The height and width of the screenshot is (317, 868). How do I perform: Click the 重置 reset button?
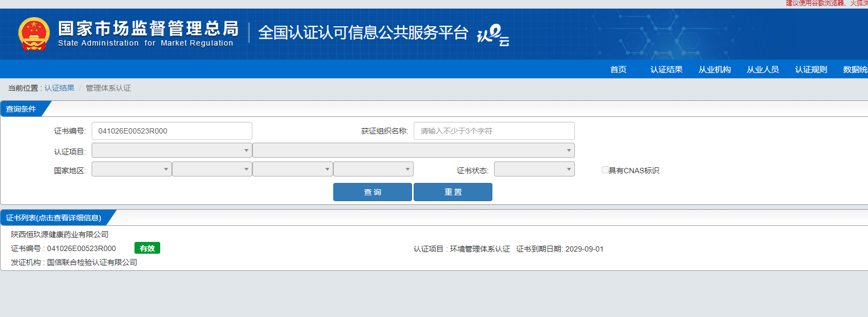(453, 192)
